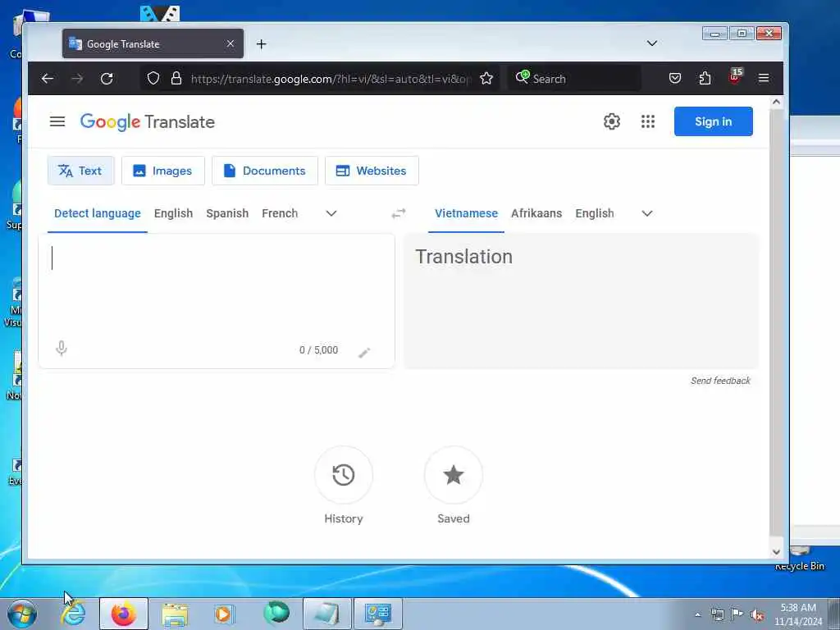Open the Windows Start menu
The width and height of the screenshot is (840, 630).
[x=21, y=614]
